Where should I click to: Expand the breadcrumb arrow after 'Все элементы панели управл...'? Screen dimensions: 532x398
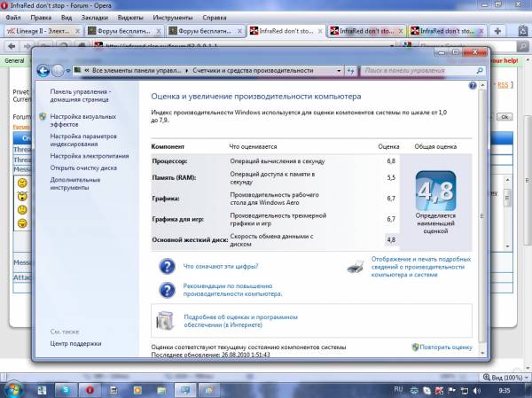[x=187, y=71]
